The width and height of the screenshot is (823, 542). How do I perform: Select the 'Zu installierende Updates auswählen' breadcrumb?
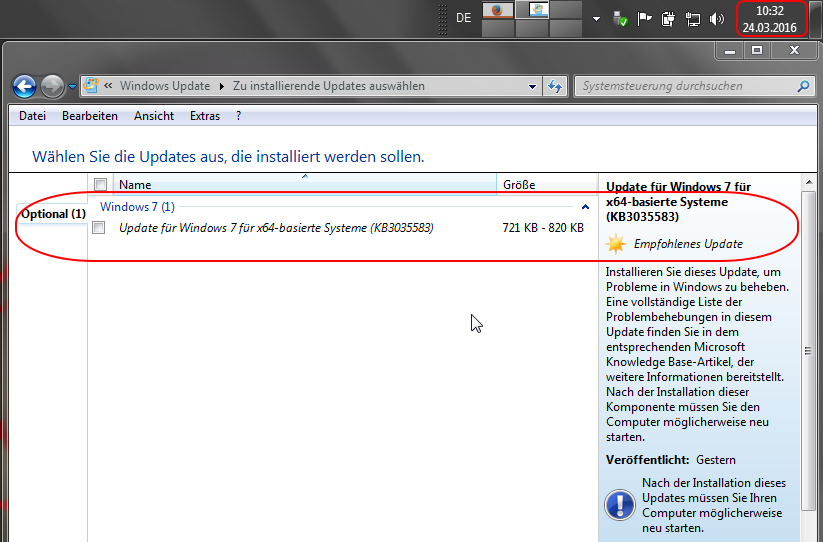(x=329, y=86)
